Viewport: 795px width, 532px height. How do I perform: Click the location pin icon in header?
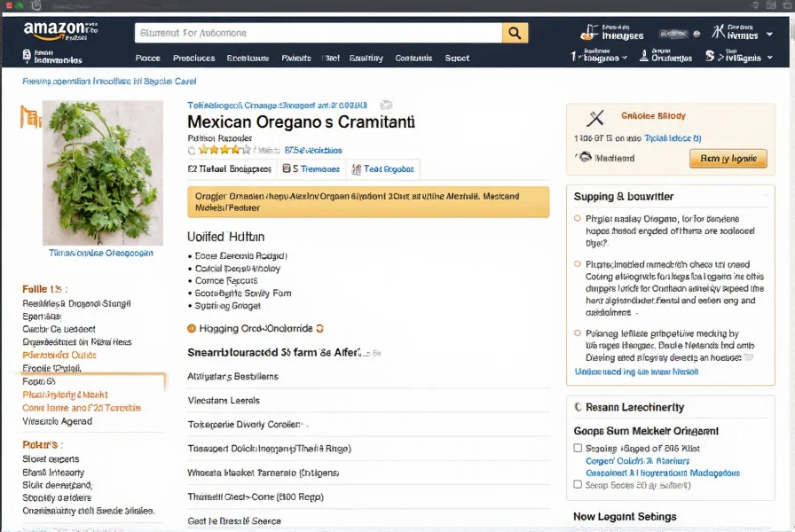pos(27,56)
